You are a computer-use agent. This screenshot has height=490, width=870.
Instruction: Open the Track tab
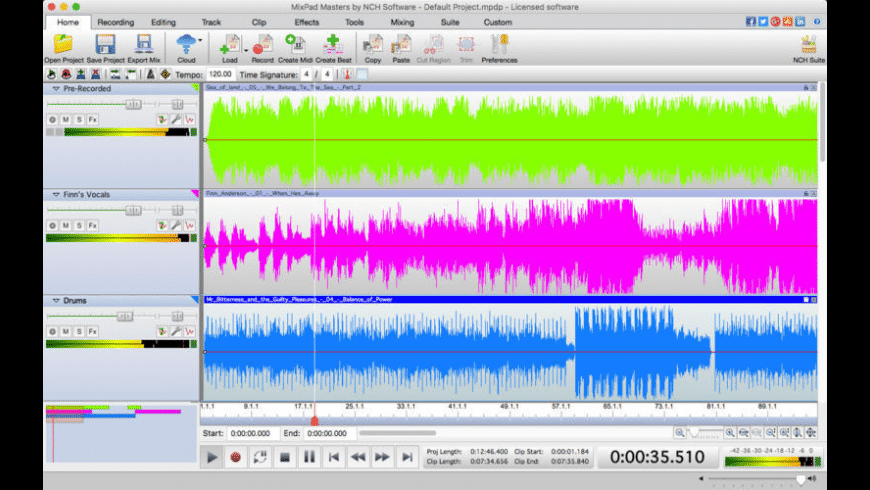point(211,22)
